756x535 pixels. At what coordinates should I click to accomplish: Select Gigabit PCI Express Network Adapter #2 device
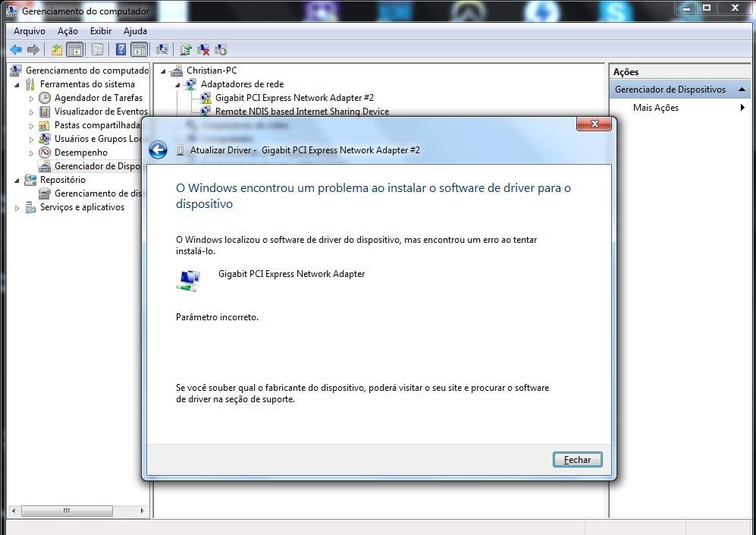tap(294, 97)
